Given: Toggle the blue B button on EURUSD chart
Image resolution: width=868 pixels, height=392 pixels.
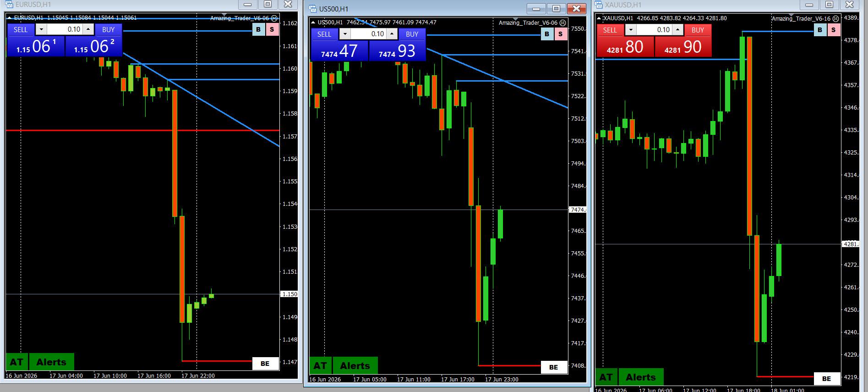Looking at the screenshot, I should (258, 29).
